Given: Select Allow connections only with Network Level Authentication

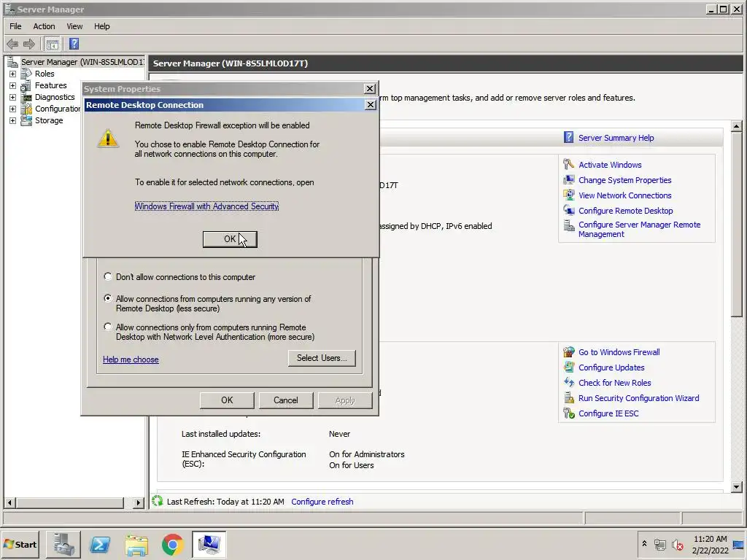Looking at the screenshot, I should 108,327.
